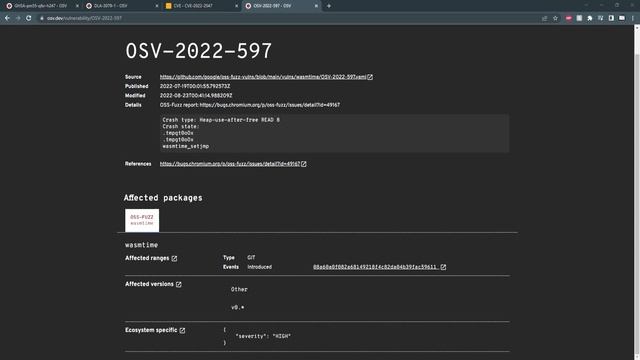The width and height of the screenshot is (640, 360).
Task: Open the profile avatar button
Action: (x=622, y=18)
